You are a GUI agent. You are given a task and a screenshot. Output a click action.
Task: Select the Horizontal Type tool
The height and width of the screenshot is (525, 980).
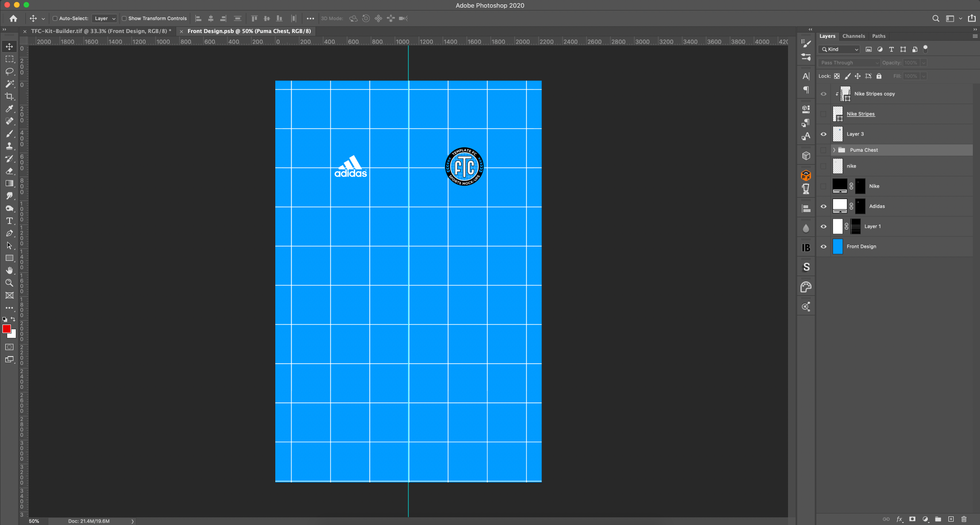(9, 221)
